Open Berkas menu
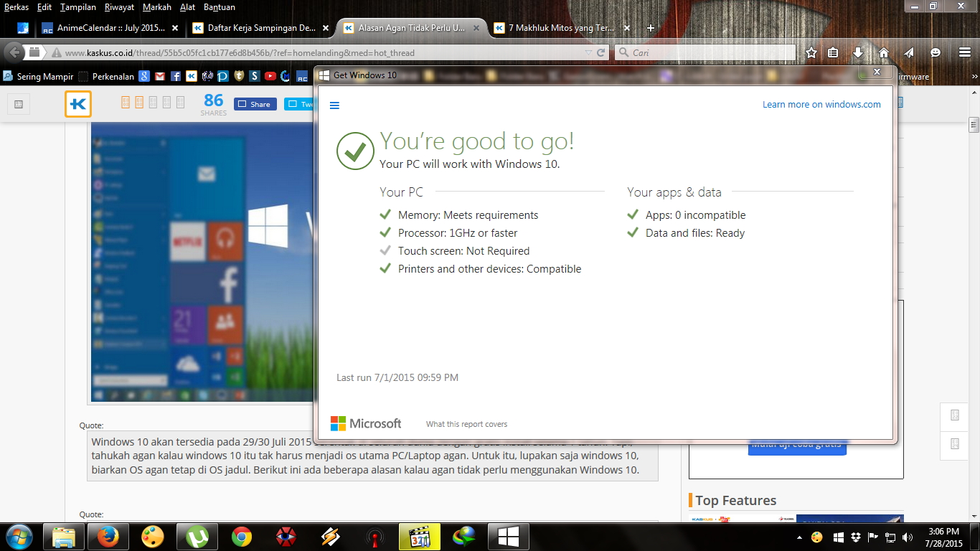Screen dimensions: 980x551 [16, 7]
